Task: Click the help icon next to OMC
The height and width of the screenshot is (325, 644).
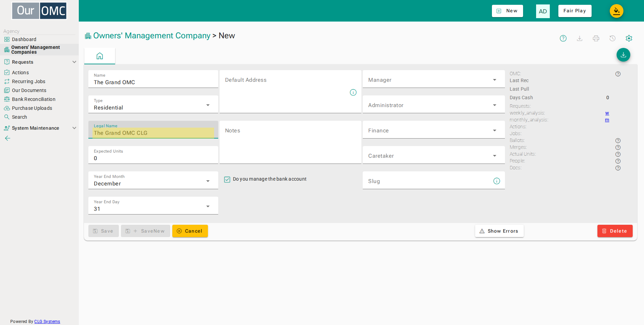Action: [x=618, y=74]
